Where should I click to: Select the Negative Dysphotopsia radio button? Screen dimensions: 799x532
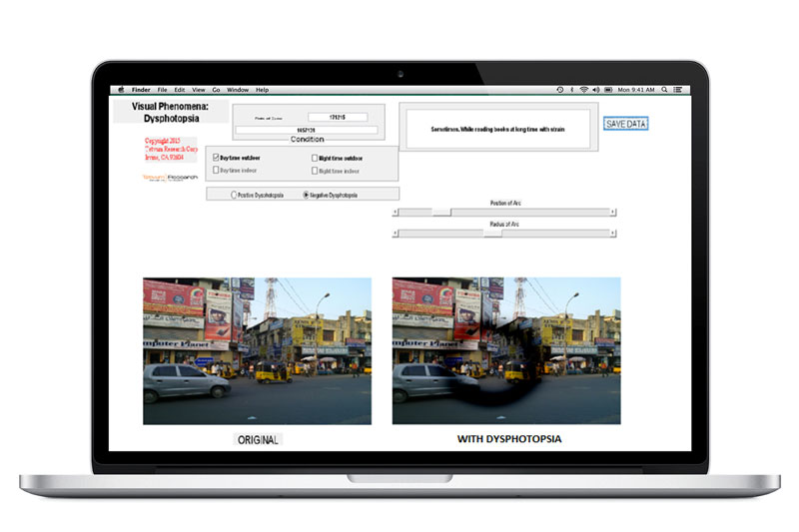(x=306, y=195)
